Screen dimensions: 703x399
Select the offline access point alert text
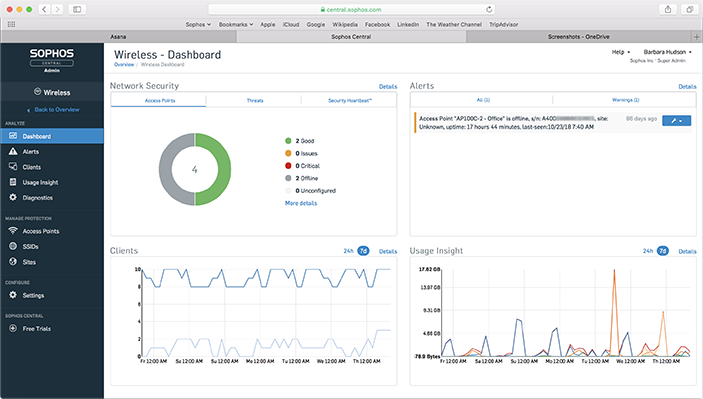tap(513, 122)
